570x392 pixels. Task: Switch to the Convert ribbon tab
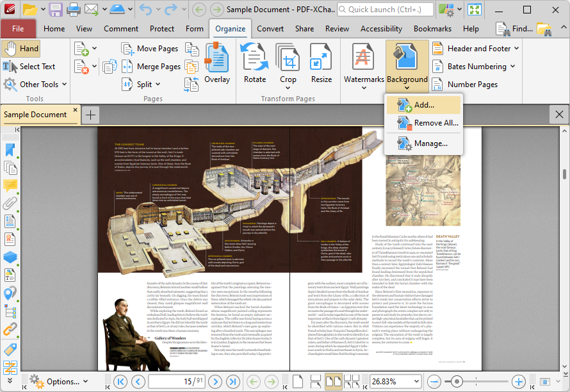270,29
